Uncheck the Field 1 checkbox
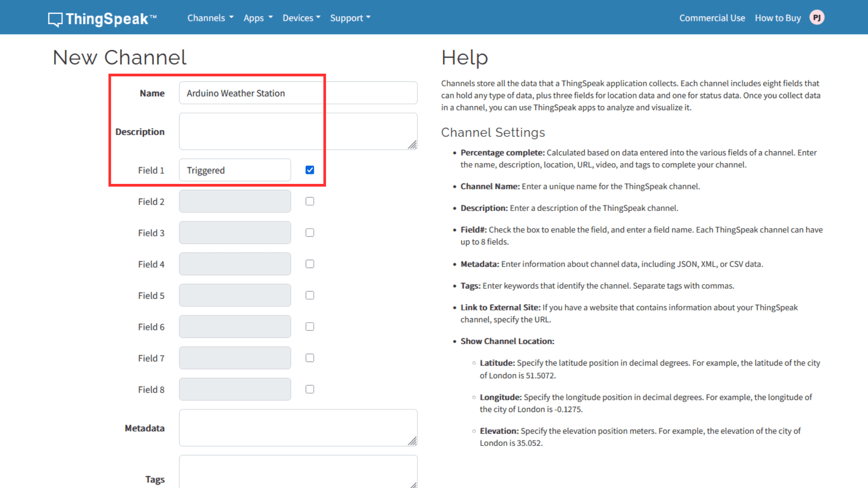Image resolution: width=868 pixels, height=488 pixels. click(x=310, y=170)
